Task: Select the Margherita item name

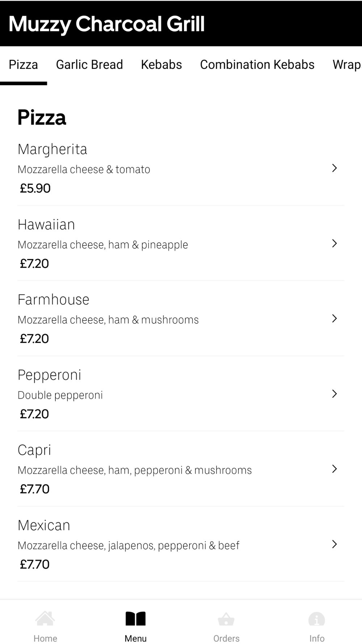Action: [52, 149]
